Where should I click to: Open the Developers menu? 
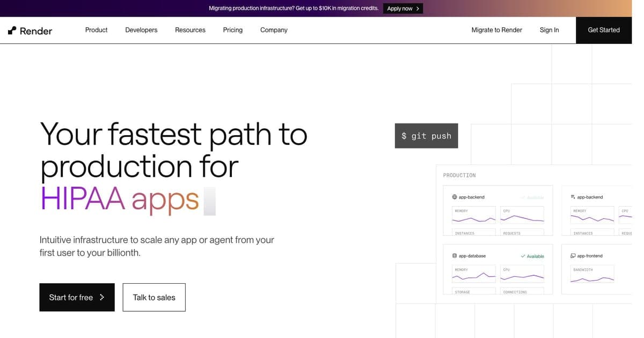[141, 30]
